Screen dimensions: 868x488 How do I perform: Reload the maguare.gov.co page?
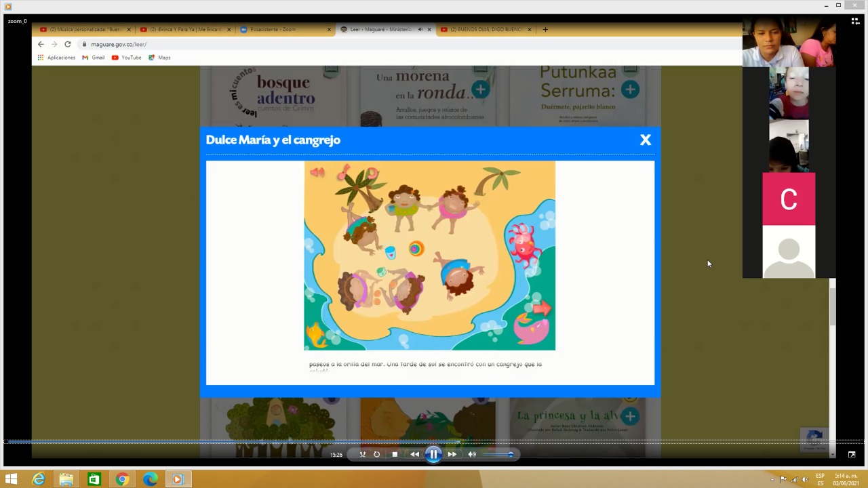(x=67, y=44)
